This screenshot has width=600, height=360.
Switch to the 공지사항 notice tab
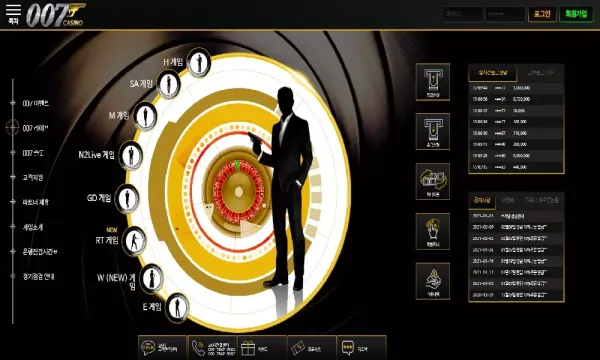pos(482,200)
